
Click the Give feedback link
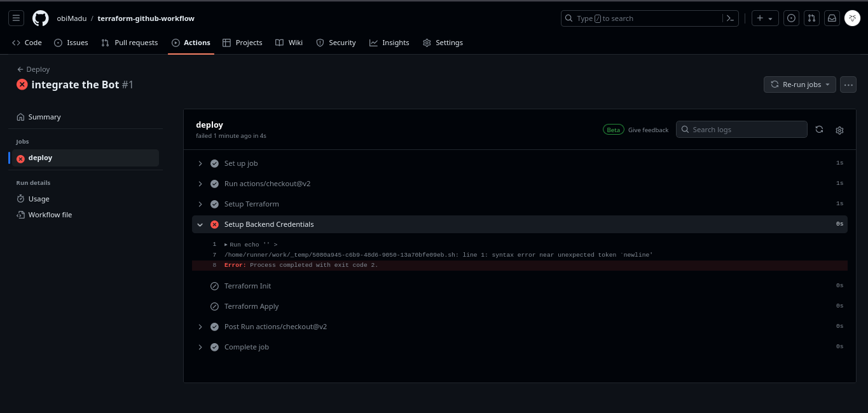[x=648, y=130]
